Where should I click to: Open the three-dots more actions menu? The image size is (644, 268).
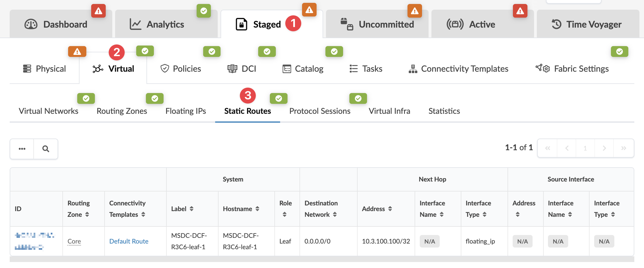click(x=22, y=149)
